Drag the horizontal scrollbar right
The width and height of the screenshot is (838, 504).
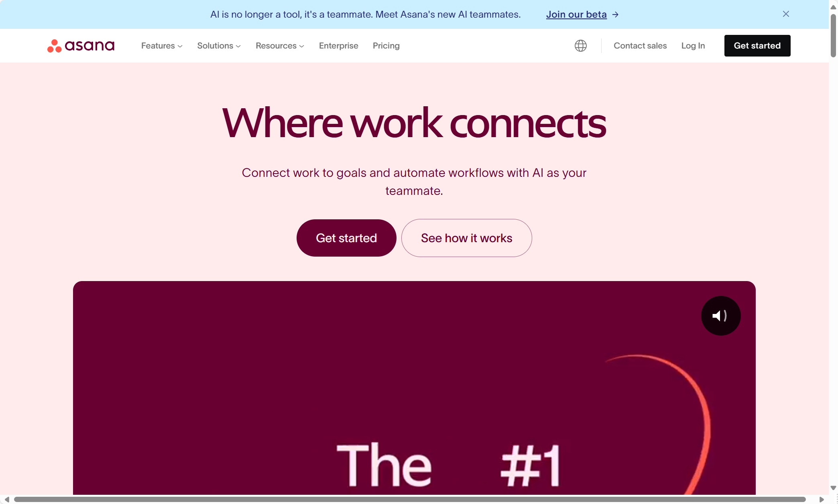click(822, 499)
